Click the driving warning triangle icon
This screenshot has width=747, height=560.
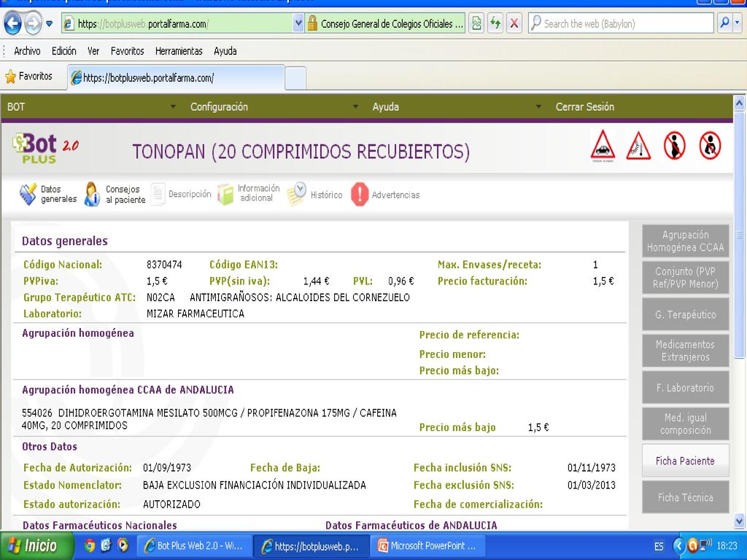(x=603, y=145)
